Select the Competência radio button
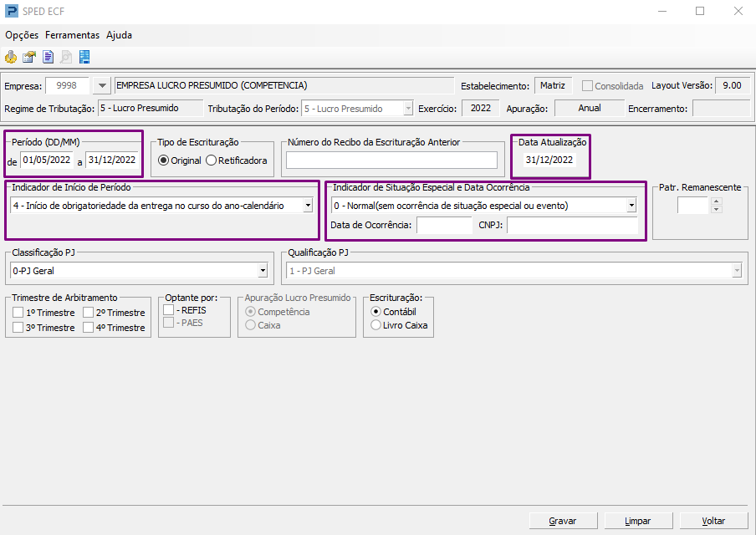This screenshot has width=756, height=535. click(x=250, y=312)
